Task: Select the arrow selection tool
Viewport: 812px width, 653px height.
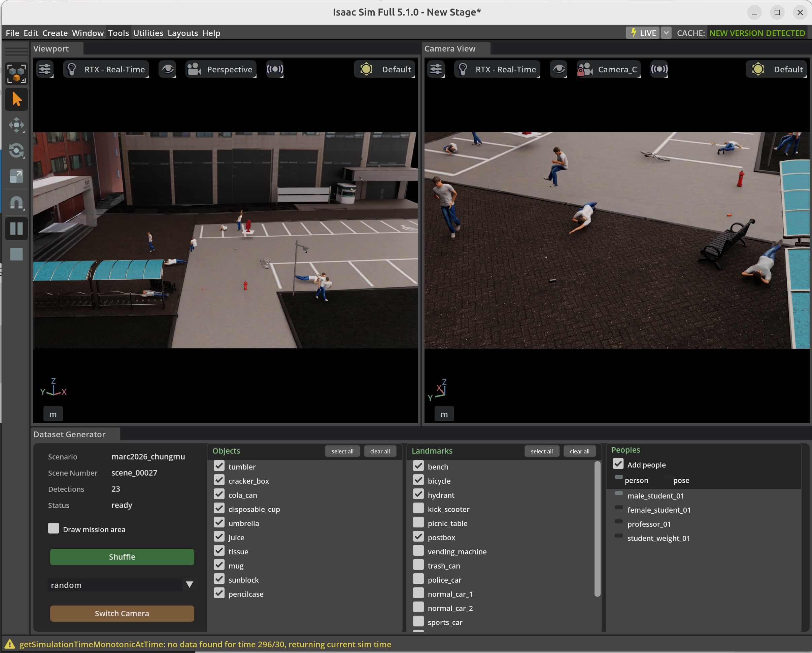Action: click(x=16, y=99)
